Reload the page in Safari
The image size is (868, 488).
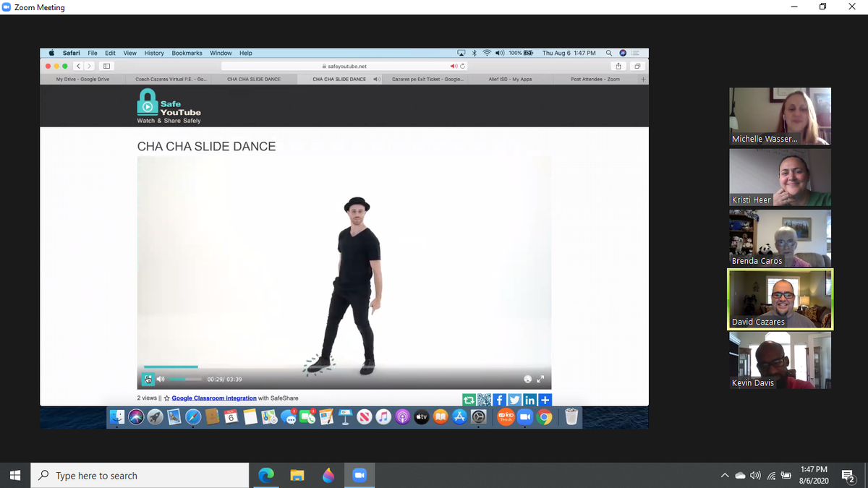pos(462,66)
